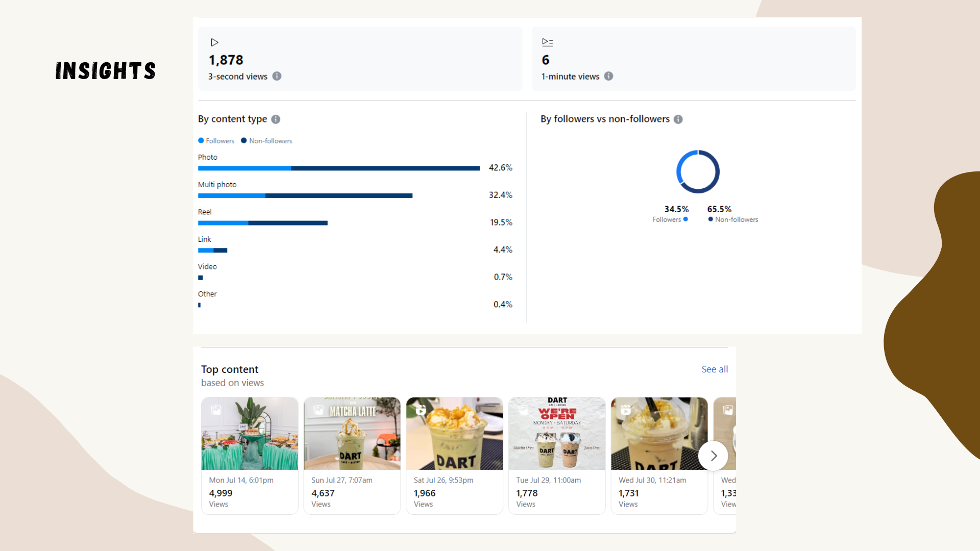Viewport: 980px width, 551px height.
Task: Click info icon beside 3-second views
Action: pos(277,76)
